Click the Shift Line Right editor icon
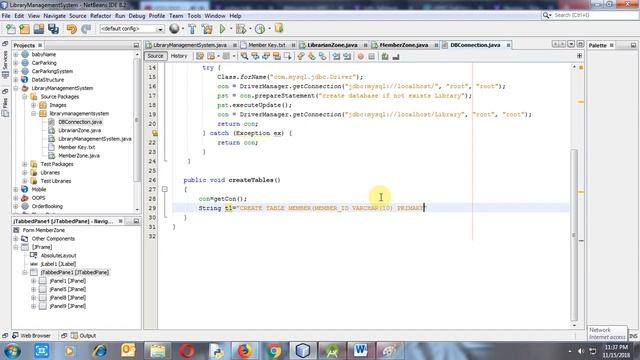Viewport: 640px width, 360px height. 347,56
